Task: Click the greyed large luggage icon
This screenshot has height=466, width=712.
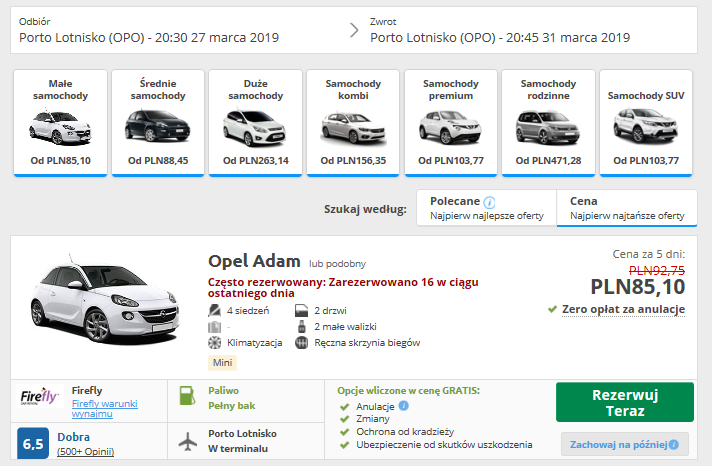Action: (214, 327)
